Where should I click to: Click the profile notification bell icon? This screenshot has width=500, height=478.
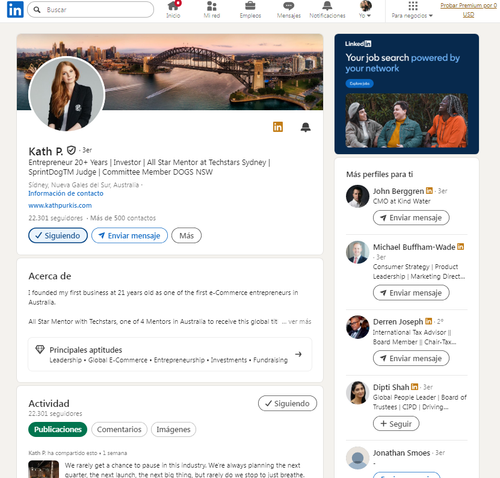[x=305, y=127]
